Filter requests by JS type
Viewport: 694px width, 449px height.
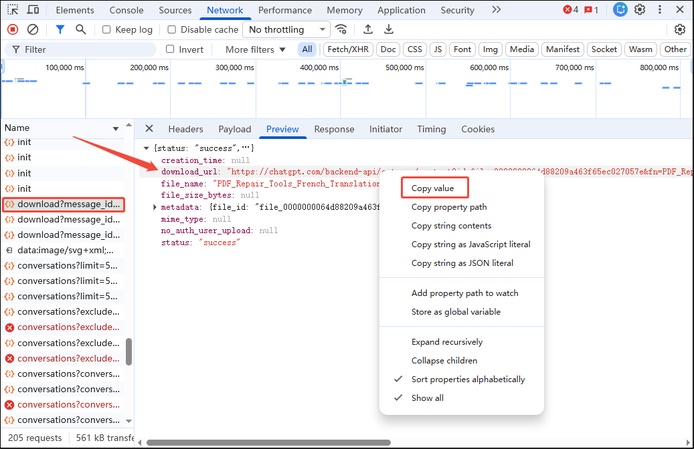[438, 49]
